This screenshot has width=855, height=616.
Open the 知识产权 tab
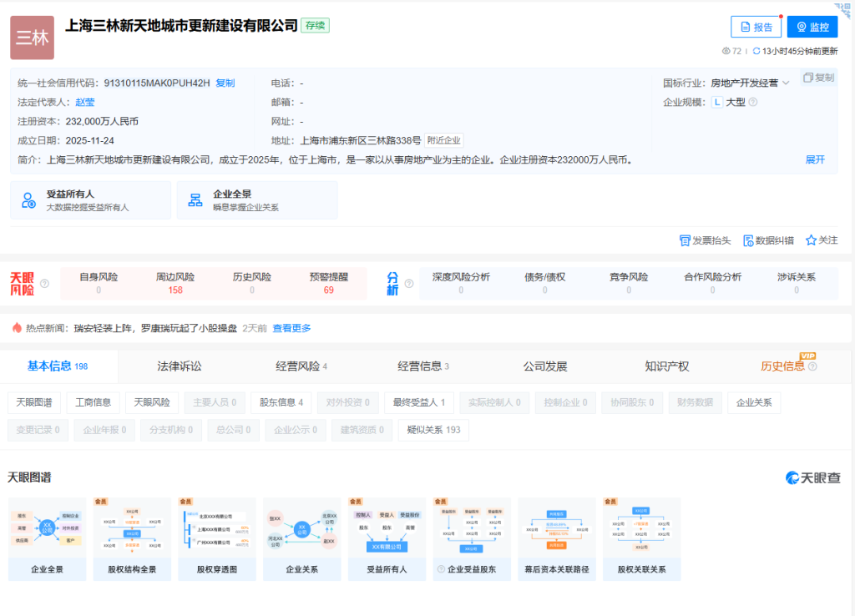(666, 366)
